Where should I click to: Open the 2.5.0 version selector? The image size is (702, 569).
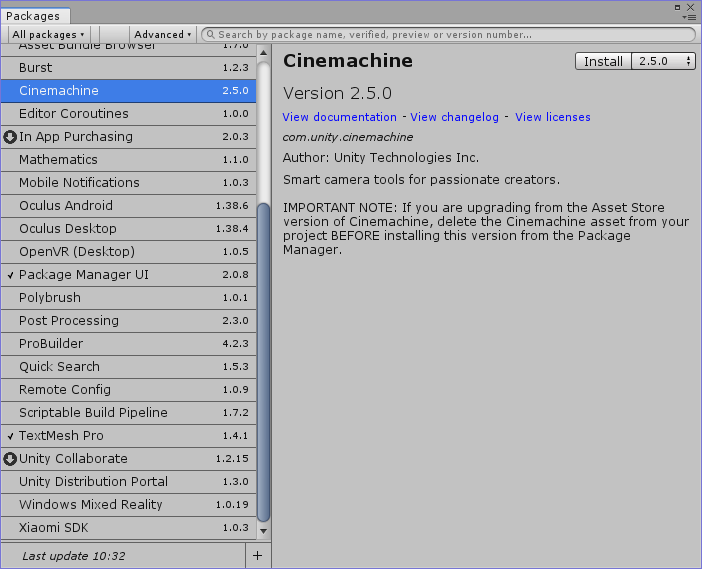[x=663, y=61]
